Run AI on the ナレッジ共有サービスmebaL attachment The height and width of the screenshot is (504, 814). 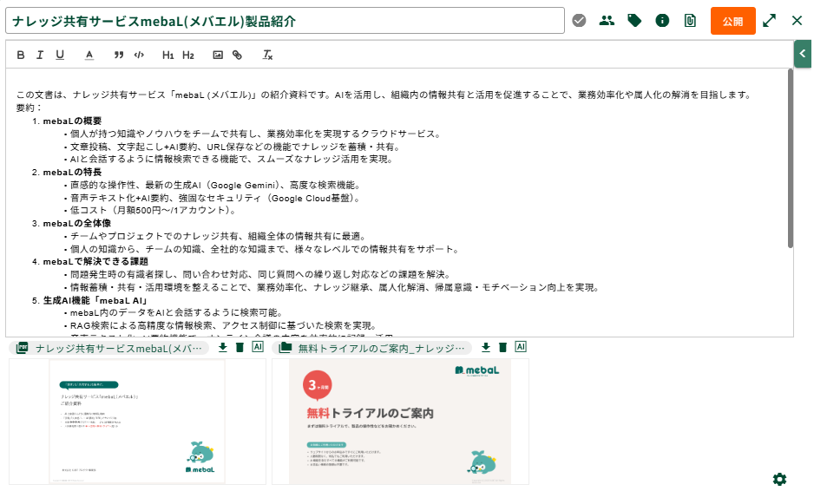[x=258, y=347]
